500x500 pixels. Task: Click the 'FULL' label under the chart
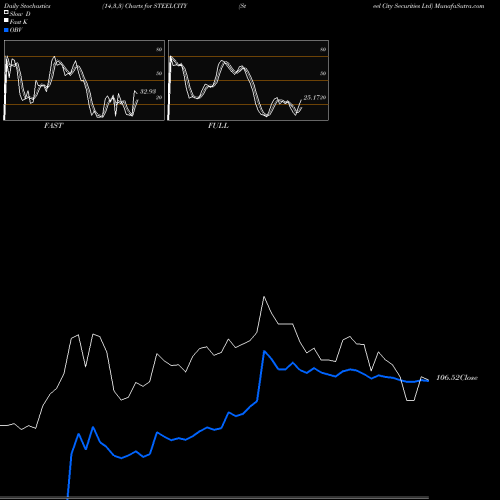(x=218, y=126)
